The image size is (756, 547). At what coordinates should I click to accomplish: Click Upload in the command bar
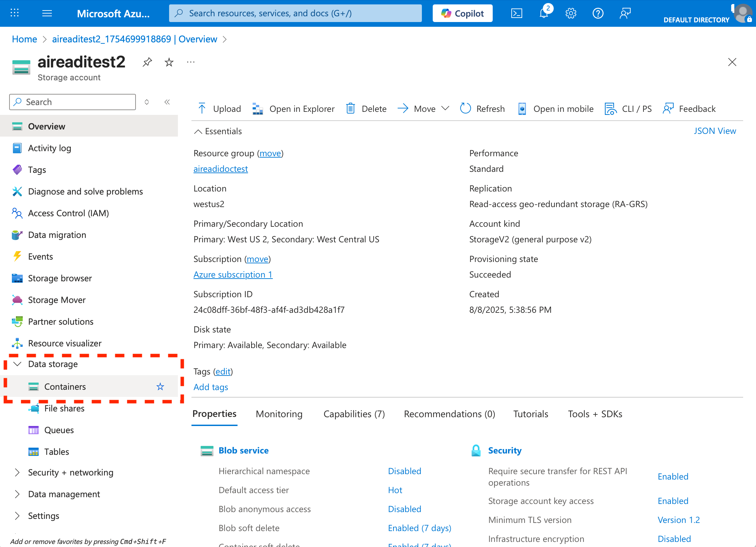coord(219,109)
